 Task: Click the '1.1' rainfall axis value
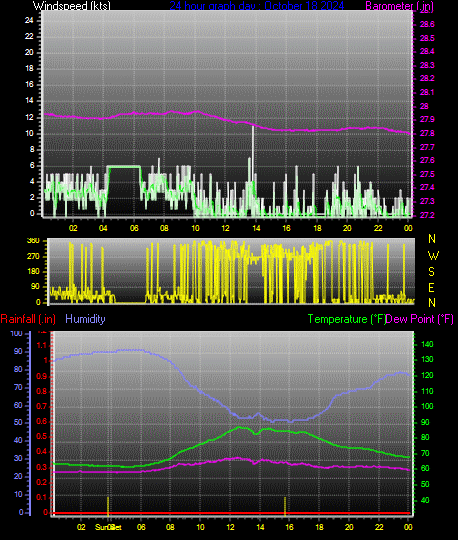[42, 345]
